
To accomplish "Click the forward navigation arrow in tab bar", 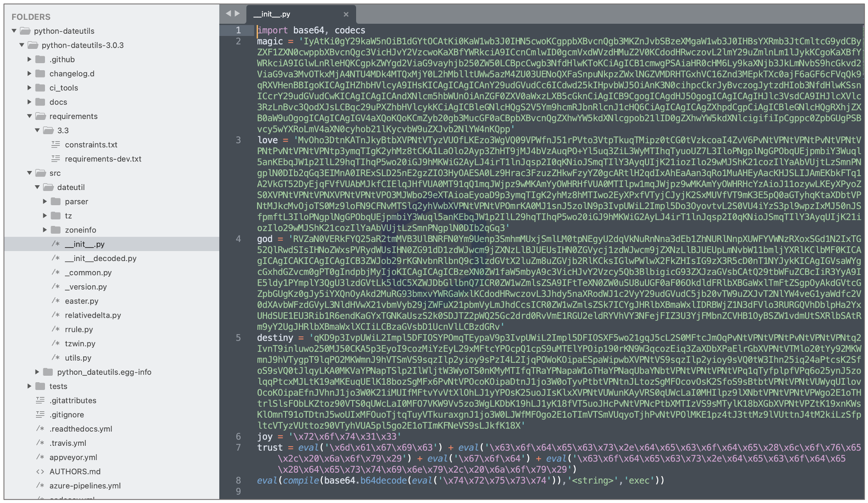I will 237,13.
